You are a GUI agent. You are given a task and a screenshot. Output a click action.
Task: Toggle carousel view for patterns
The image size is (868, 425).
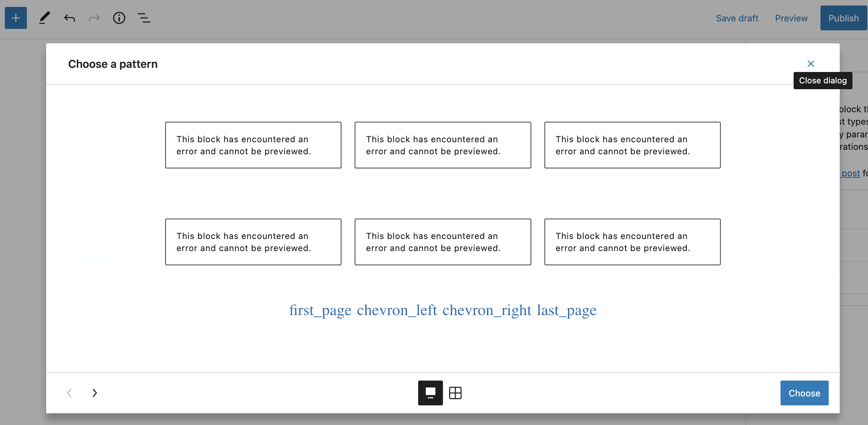coord(430,393)
